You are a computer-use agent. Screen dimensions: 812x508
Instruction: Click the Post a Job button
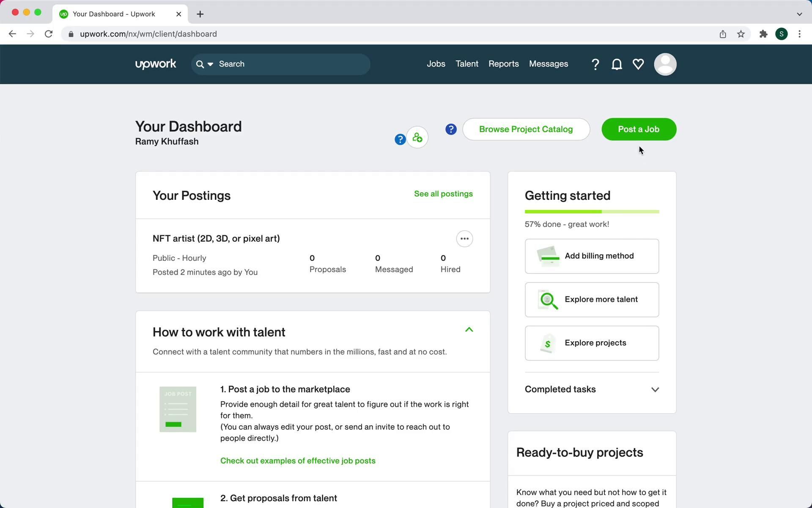pyautogui.click(x=639, y=129)
